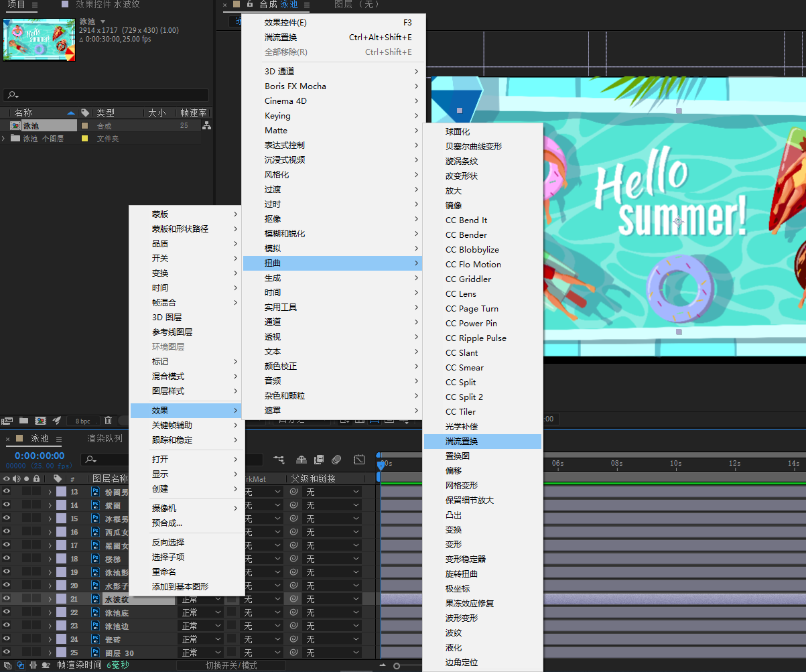Viewport: 806px width, 672px height.
Task: Open the 混合模式 context submenu
Action: pyautogui.click(x=186, y=376)
